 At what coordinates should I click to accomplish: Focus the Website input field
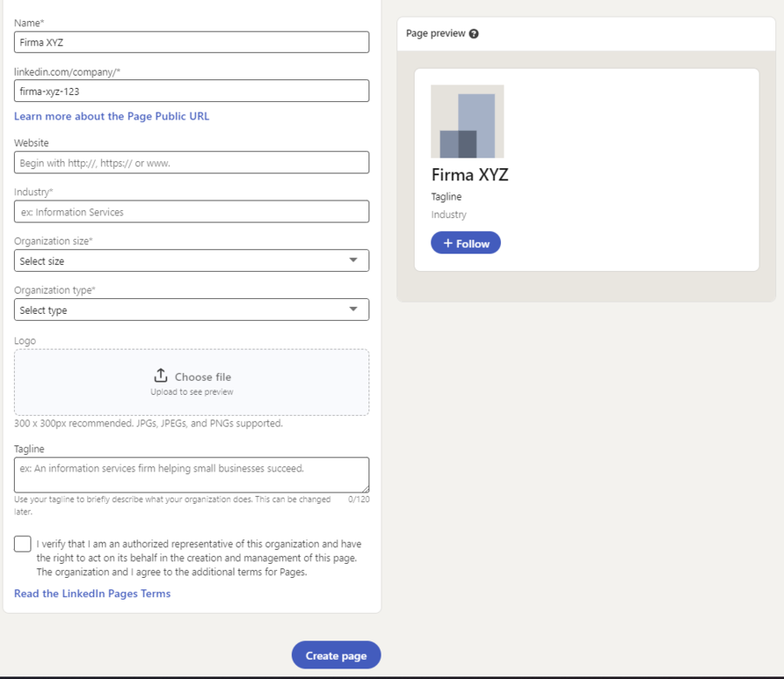[x=192, y=163]
